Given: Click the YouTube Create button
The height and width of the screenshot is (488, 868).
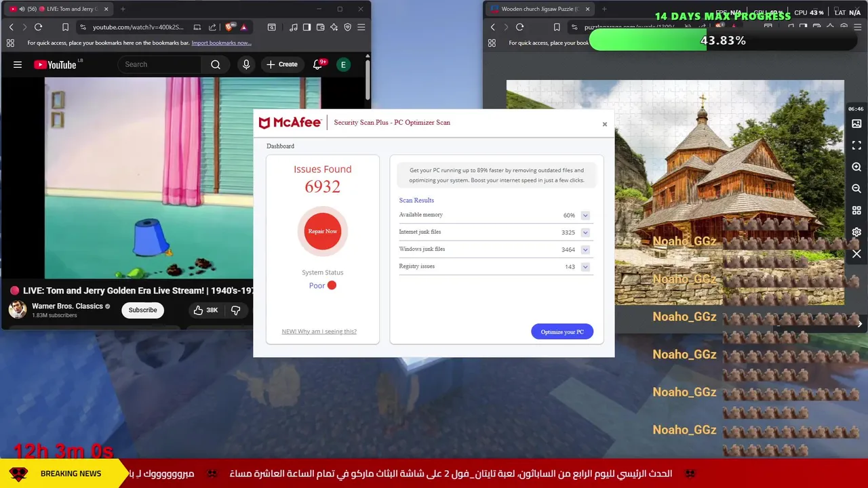Looking at the screenshot, I should click(x=282, y=64).
